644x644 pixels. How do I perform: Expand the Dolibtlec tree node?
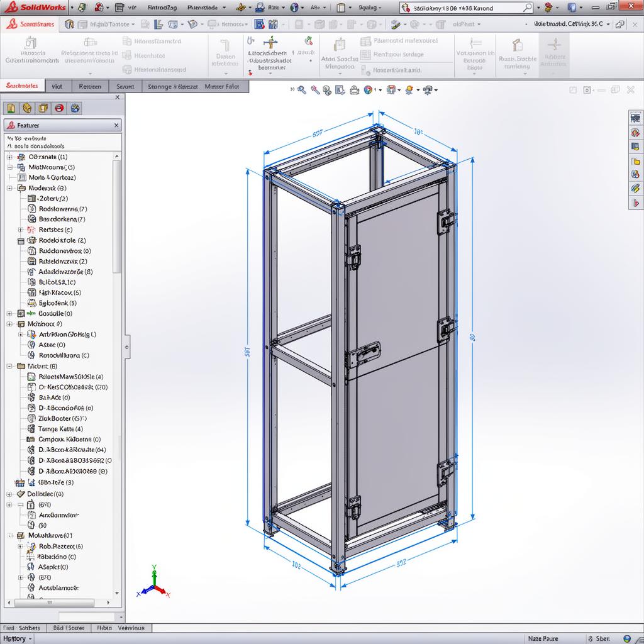pos(9,494)
